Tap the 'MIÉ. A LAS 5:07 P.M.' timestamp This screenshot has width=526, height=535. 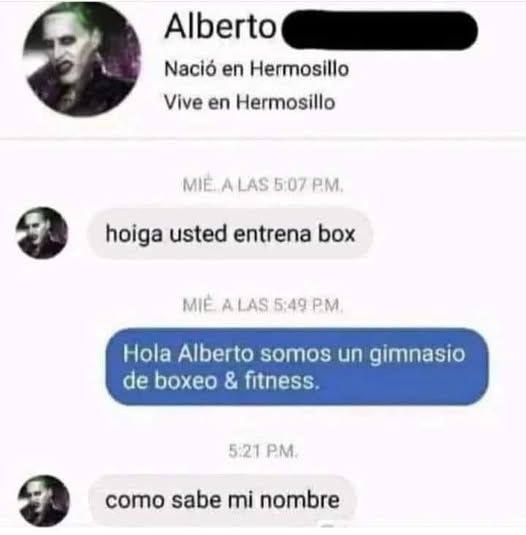coord(263,185)
